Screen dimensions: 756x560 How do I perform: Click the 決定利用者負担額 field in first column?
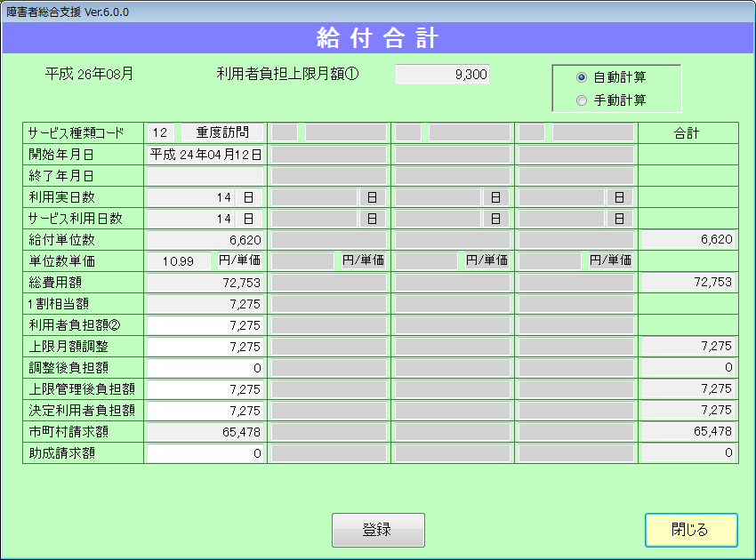(205, 410)
